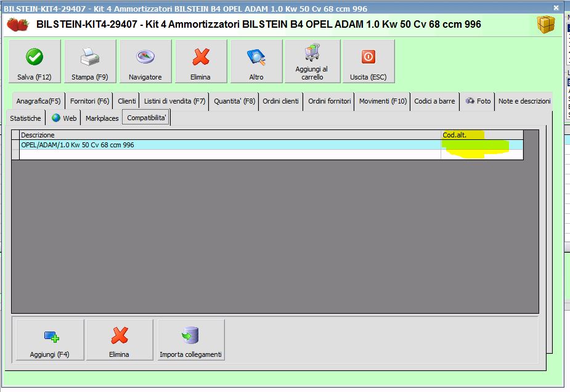Click the Salva (F12) green checkmark button
570x392 pixels.
pyautogui.click(x=35, y=61)
